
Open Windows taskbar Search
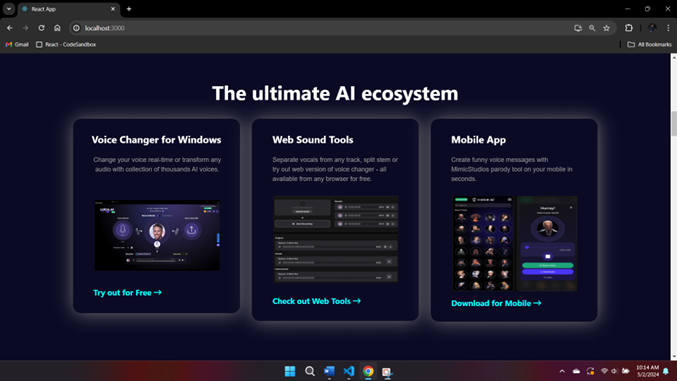(x=310, y=371)
